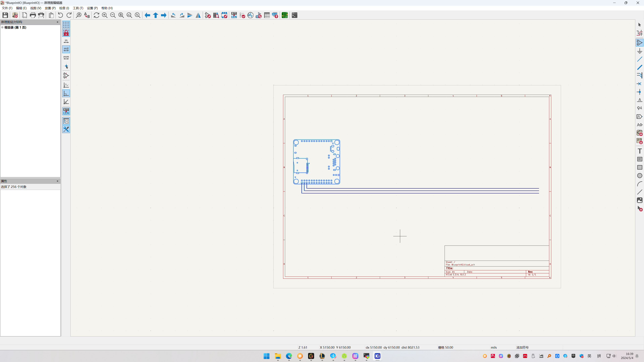Toggle hierarchy navigator panel

click(66, 121)
